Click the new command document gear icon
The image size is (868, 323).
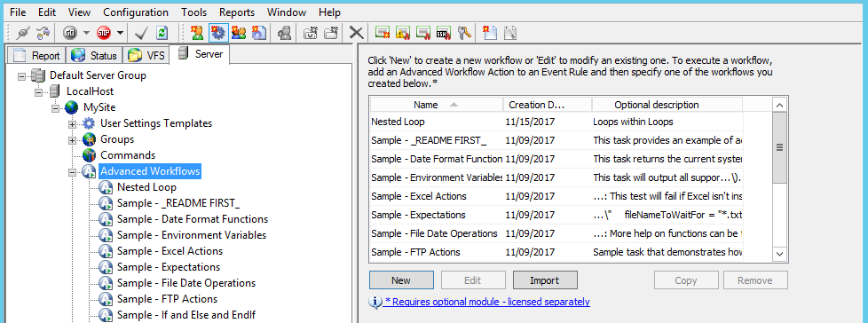[x=259, y=33]
